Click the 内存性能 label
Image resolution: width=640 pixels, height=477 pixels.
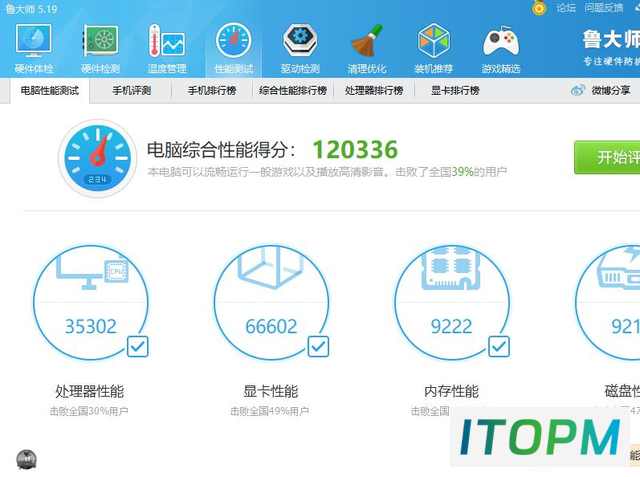451,391
